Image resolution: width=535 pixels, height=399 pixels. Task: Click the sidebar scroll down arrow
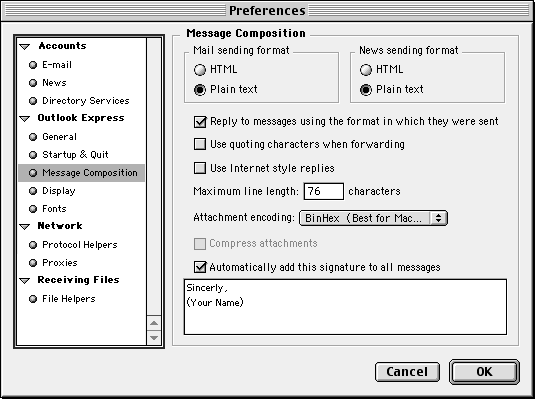[x=154, y=338]
